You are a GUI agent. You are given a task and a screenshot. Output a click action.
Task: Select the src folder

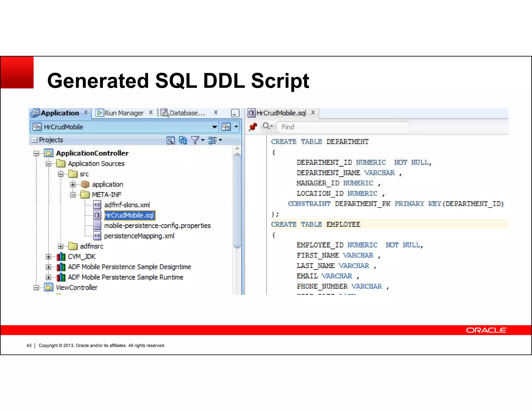(x=84, y=174)
